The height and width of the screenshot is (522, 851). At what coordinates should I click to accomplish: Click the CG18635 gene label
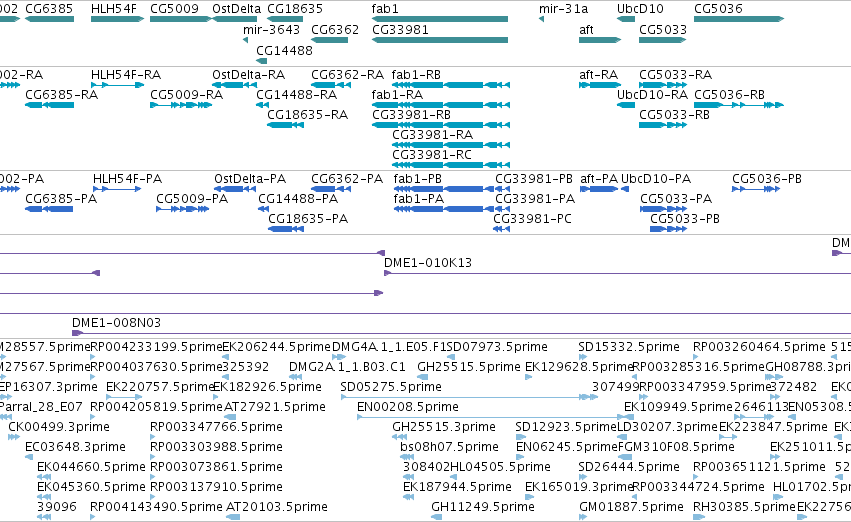(295, 9)
